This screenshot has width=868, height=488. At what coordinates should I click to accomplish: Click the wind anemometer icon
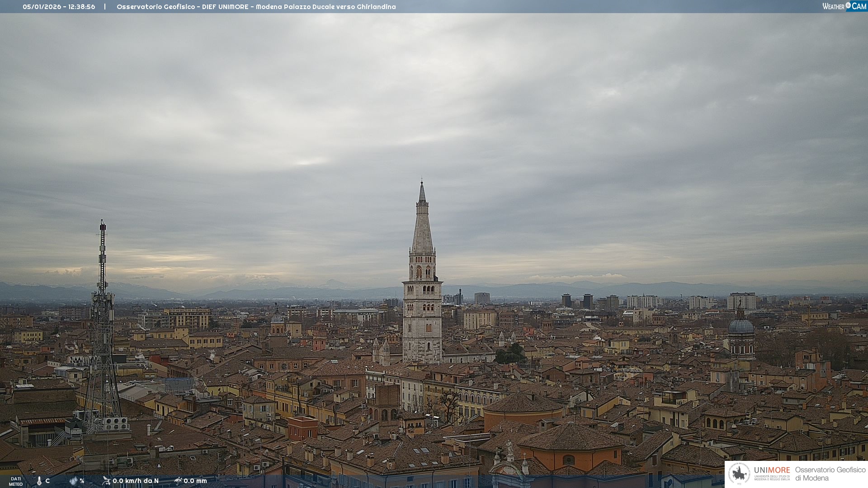coord(106,481)
